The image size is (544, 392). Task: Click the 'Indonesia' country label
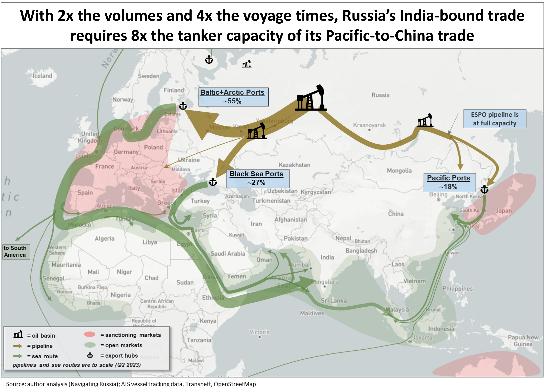click(441, 329)
